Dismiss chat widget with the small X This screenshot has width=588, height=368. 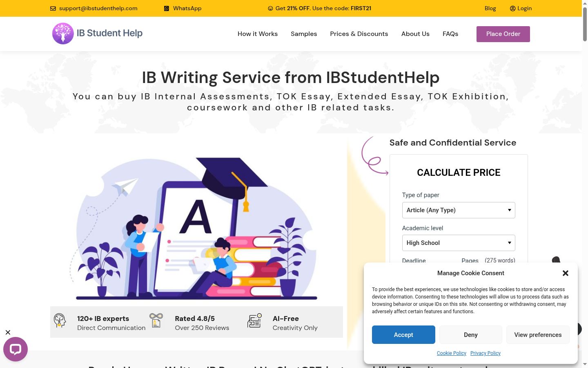point(8,332)
